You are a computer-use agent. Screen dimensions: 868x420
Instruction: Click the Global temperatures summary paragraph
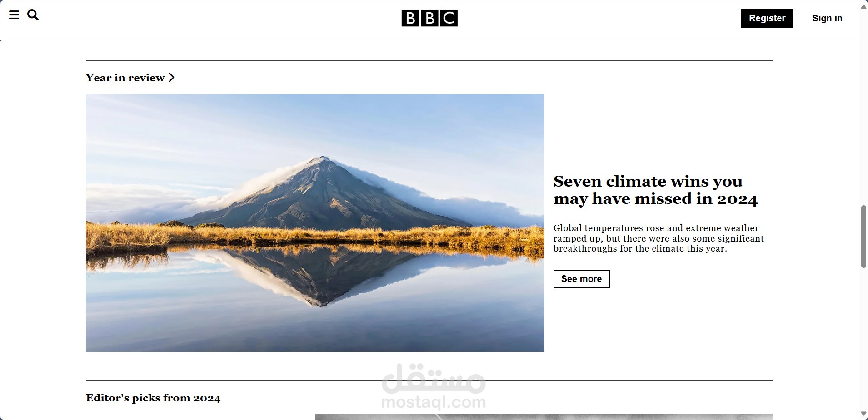[658, 238]
